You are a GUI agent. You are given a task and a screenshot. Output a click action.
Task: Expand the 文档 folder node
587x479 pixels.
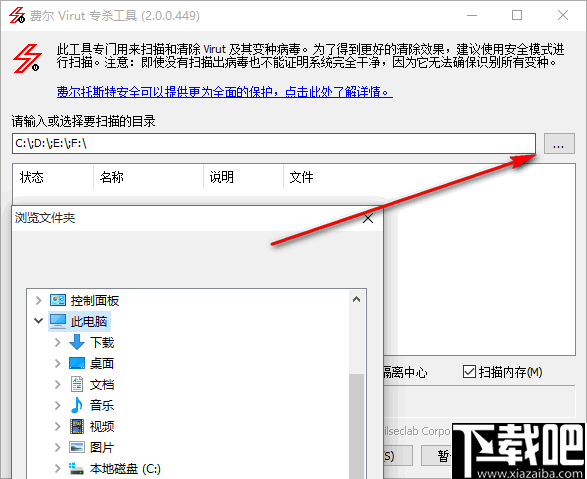(57, 384)
